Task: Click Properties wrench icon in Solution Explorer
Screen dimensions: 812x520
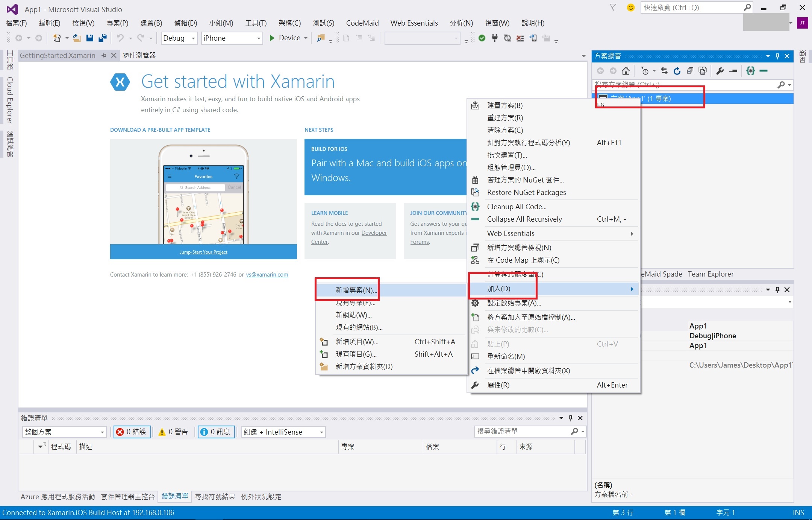Action: tap(720, 71)
